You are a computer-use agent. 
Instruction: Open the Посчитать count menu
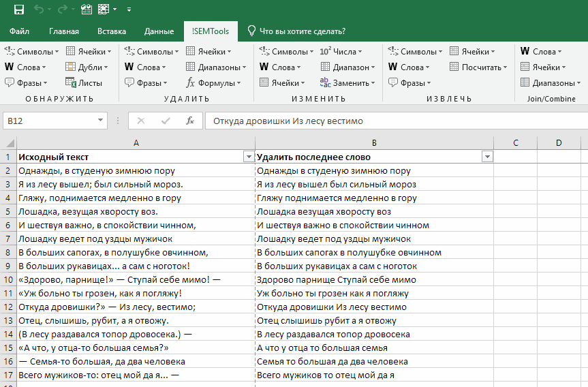pos(478,67)
